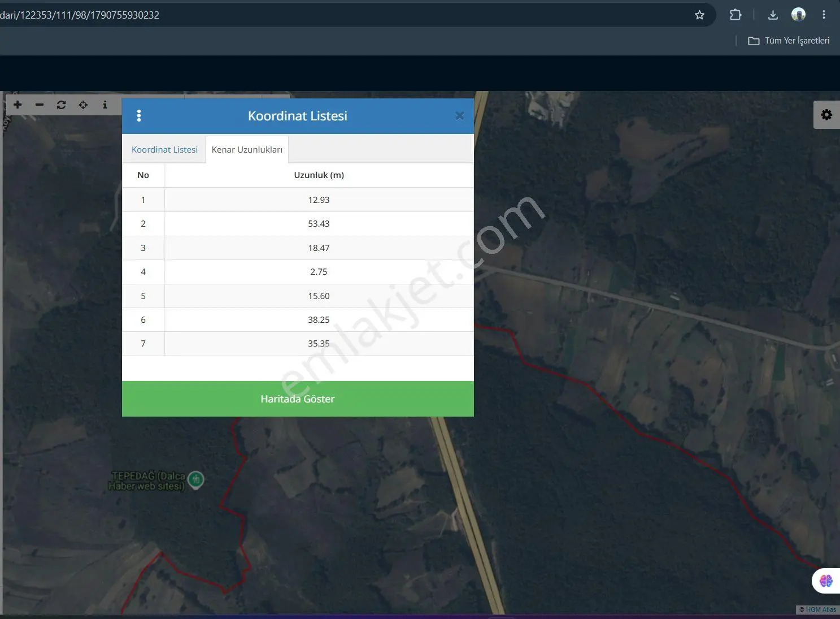This screenshot has width=840, height=619.
Task: Open map settings gear
Action: tap(826, 115)
